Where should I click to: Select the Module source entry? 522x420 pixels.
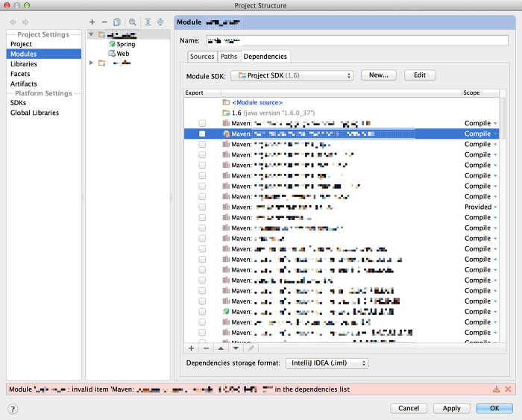coord(257,103)
